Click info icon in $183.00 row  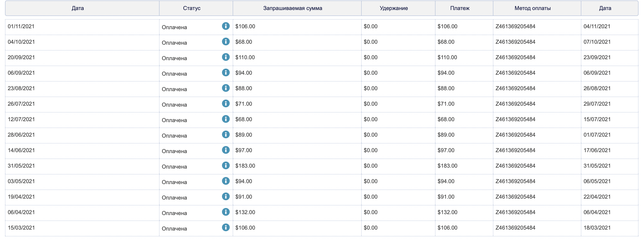(226, 166)
